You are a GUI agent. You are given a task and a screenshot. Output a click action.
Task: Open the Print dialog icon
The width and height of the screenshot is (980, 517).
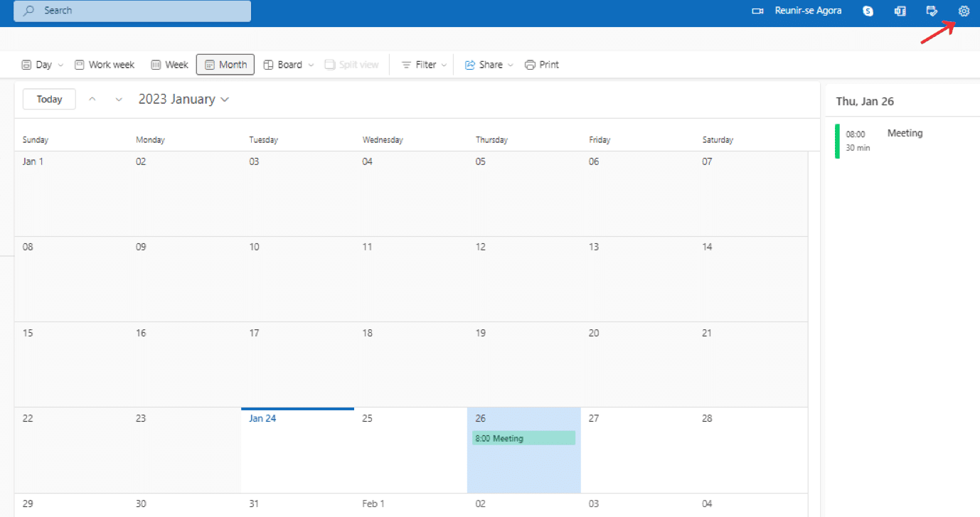click(x=530, y=64)
